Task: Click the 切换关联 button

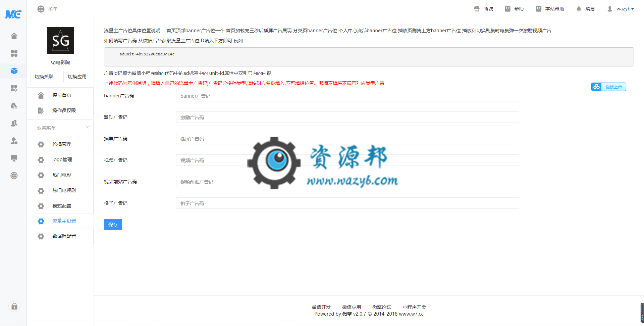Action: (x=44, y=77)
